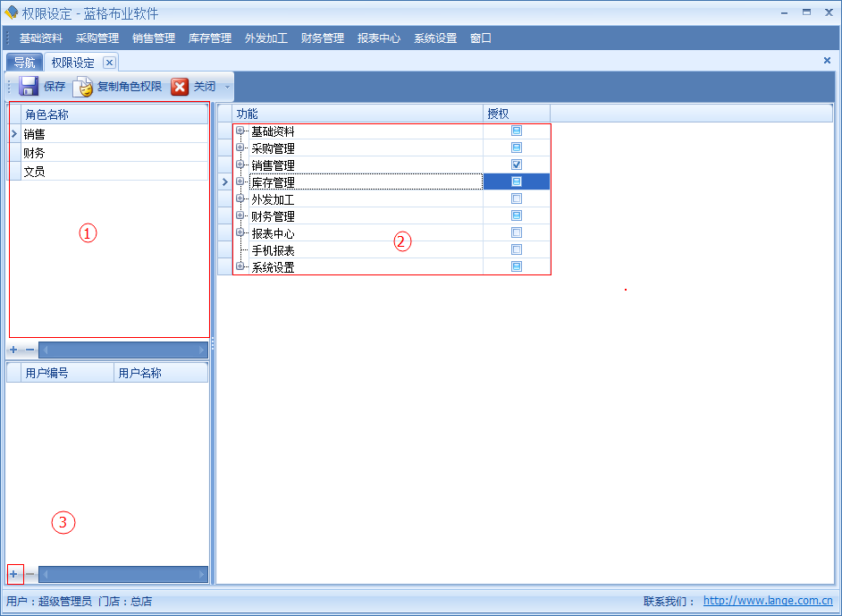842x616 pixels.
Task: Close the 权限设定 tab with its X
Action: [x=109, y=63]
